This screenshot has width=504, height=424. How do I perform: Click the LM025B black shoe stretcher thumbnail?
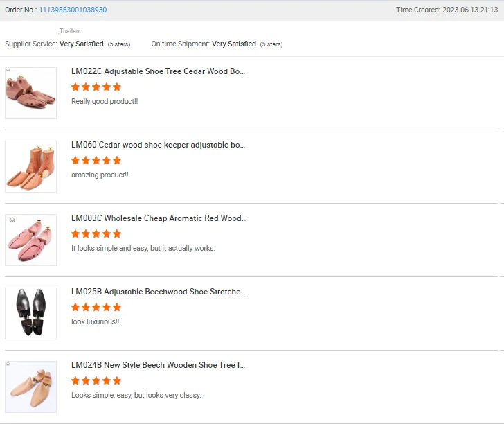[30, 313]
